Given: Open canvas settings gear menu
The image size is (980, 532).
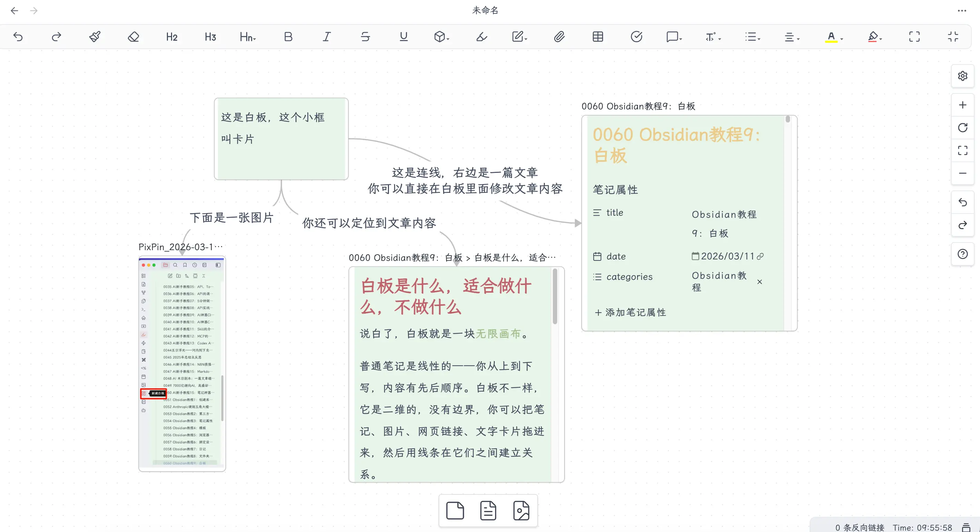Looking at the screenshot, I should tap(962, 76).
